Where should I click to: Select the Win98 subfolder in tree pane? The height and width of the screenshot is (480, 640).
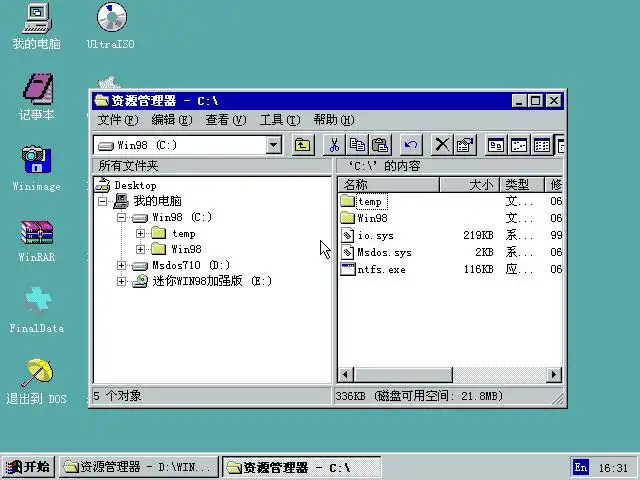point(186,249)
